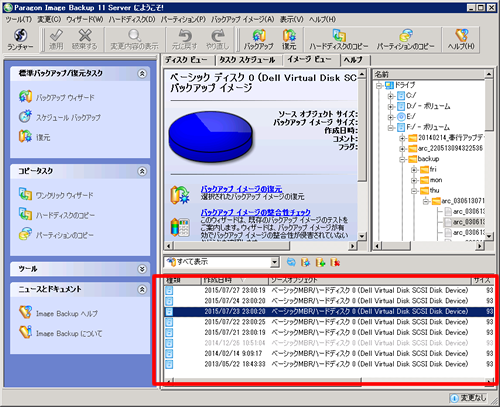The image size is (500, 407).
Task: Open Image Backup について in the sidebar
Action: (60, 333)
